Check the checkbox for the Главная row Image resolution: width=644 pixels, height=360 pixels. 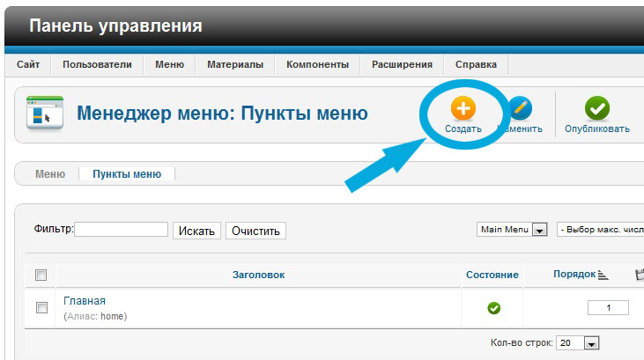41,307
